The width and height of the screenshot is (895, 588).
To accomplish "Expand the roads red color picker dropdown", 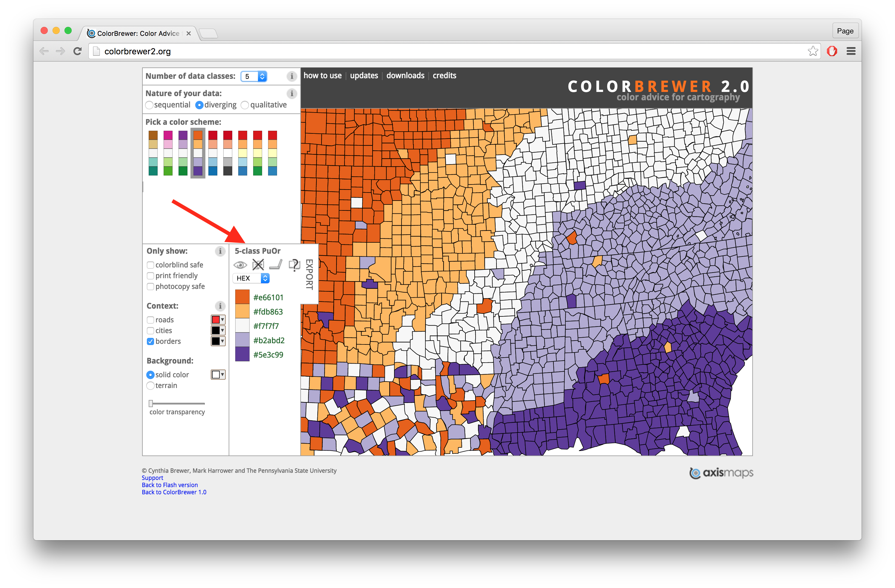I will tap(218, 320).
